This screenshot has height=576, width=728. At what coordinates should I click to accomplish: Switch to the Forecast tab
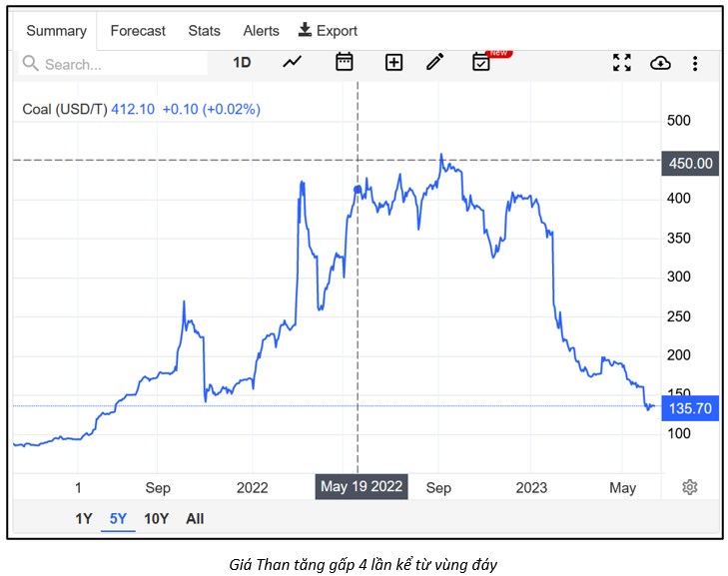pyautogui.click(x=138, y=31)
